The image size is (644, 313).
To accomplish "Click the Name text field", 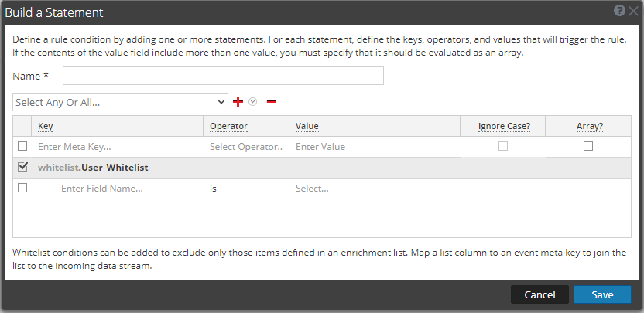I will point(223,76).
